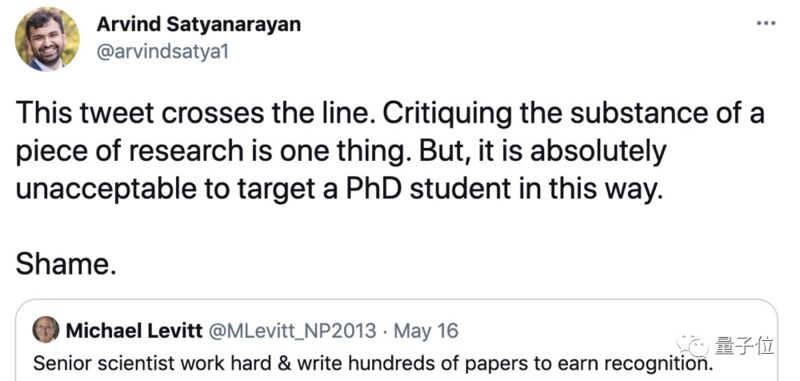
Task: Open the Michael Levitt name in the quoted tweet
Action: coord(134,331)
